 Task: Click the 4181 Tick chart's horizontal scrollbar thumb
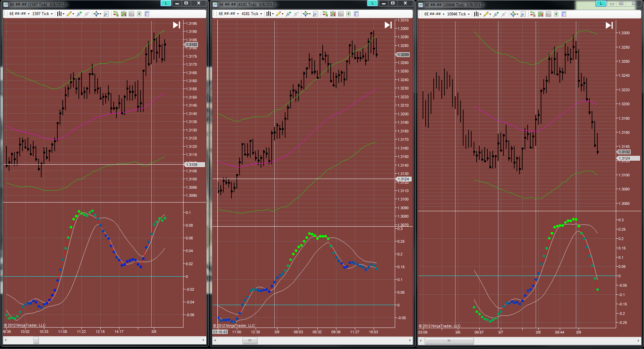(x=250, y=341)
